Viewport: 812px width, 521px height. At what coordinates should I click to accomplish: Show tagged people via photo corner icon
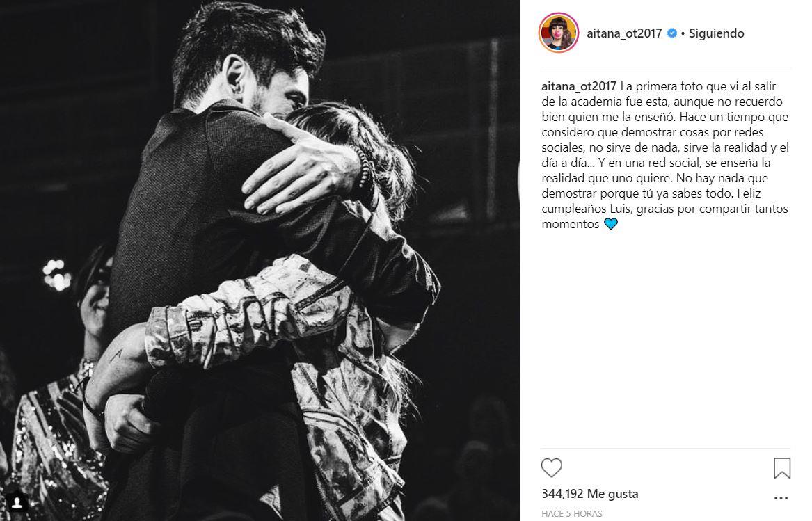coord(17,502)
